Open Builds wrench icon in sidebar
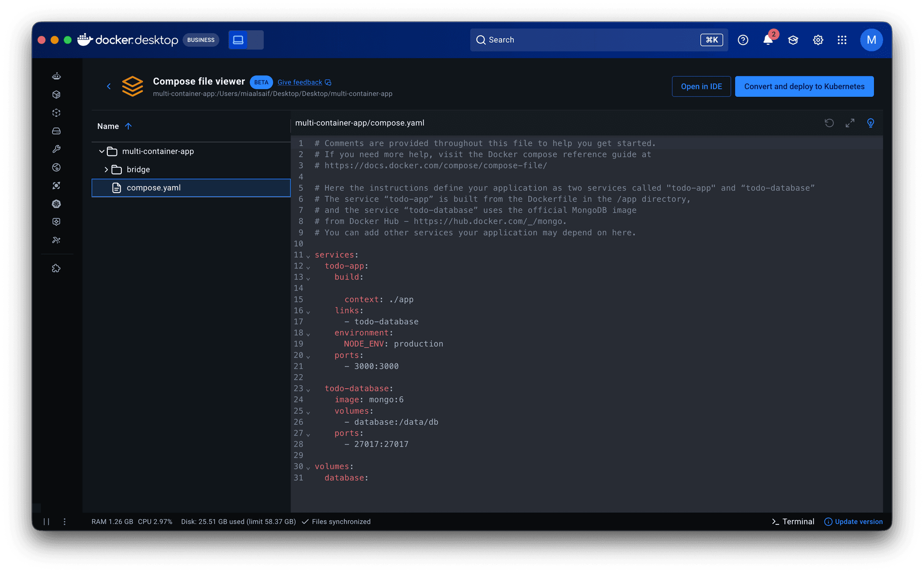 click(x=56, y=149)
